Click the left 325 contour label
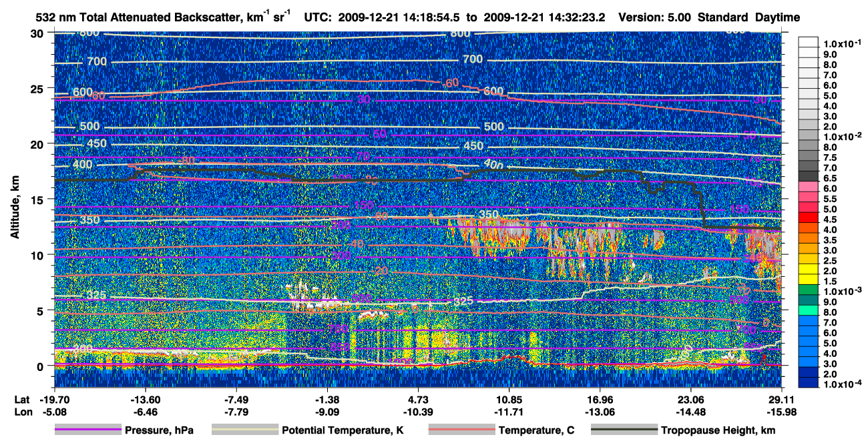This screenshot has width=868, height=445. (x=96, y=294)
